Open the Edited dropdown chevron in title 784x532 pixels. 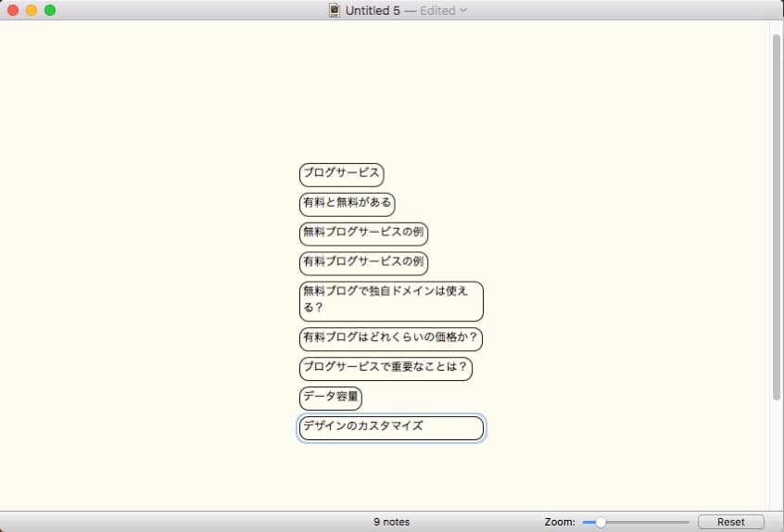tap(463, 10)
